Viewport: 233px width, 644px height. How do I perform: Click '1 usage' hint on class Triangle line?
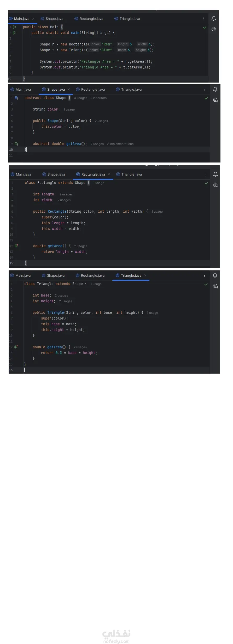click(x=96, y=284)
